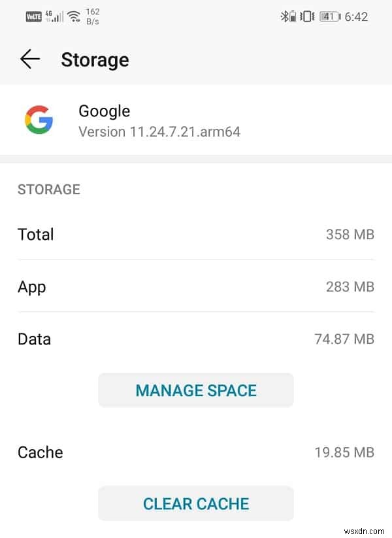This screenshot has height=538, width=392.
Task: Tap the Storage title text
Action: point(95,59)
